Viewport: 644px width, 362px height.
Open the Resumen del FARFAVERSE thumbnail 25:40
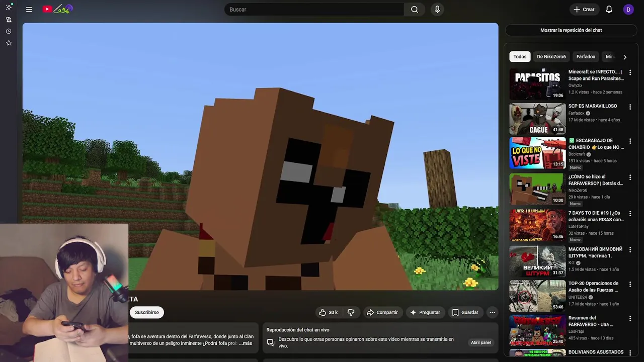coord(537,330)
